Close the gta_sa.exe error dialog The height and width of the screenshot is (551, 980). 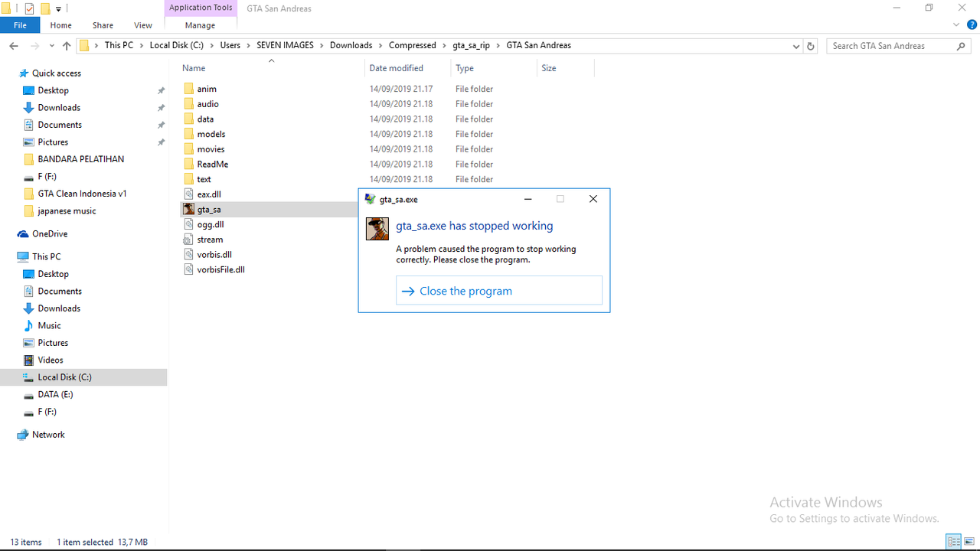point(593,199)
